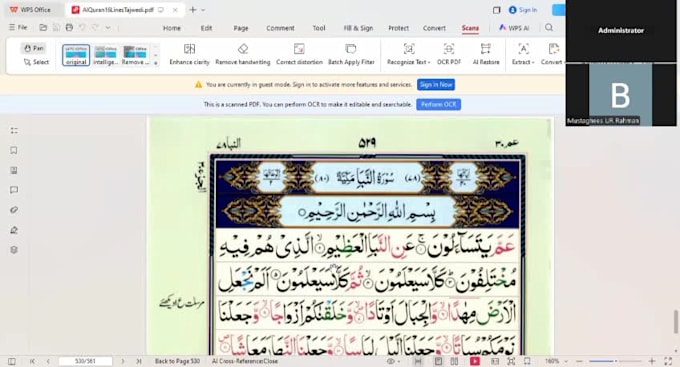
Task: Open quick access toolbar customize dropdown
Action: [108, 27]
